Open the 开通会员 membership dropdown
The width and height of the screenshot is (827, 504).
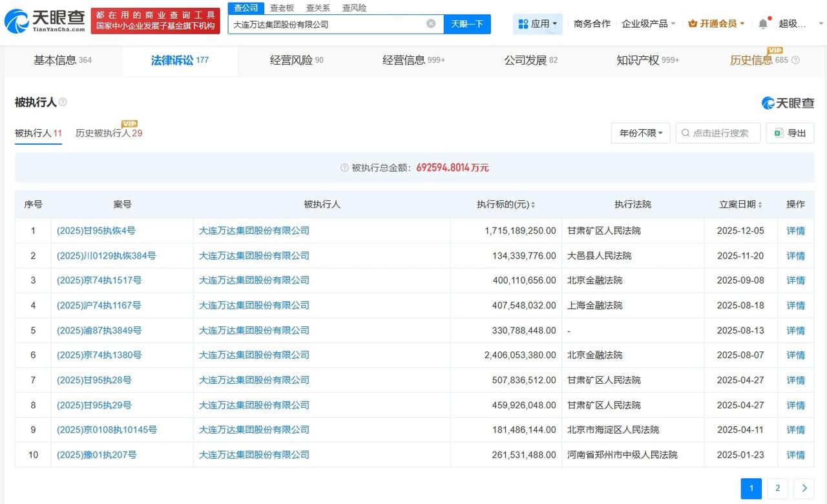[x=717, y=24]
